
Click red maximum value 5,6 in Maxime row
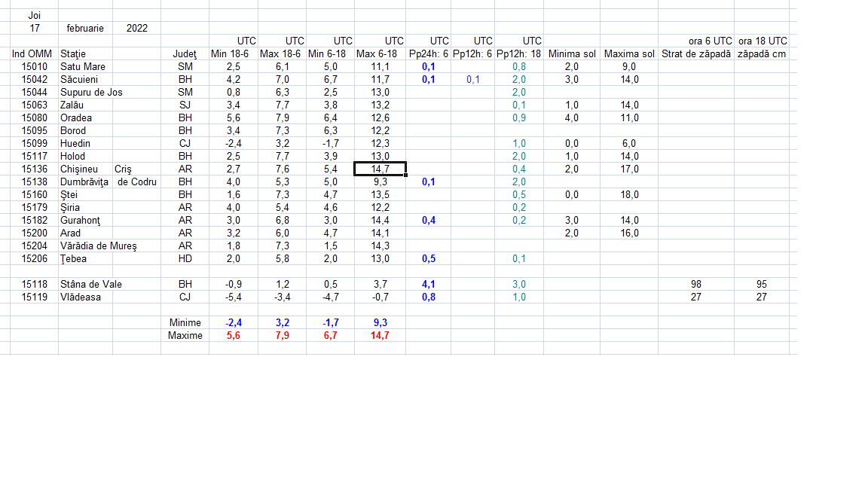(x=233, y=335)
